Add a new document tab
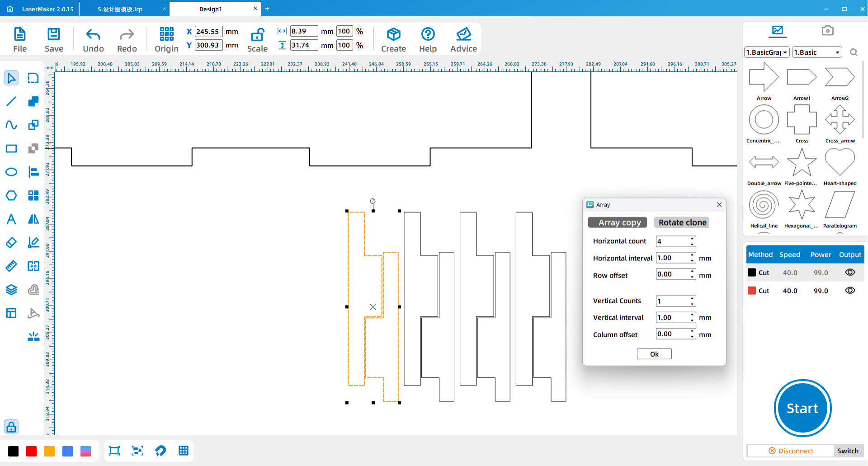Screen dimensions: 868x466 (267, 9)
